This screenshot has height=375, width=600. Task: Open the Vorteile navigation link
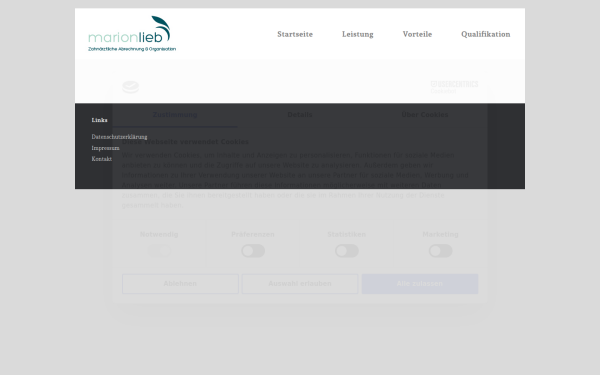[x=417, y=34]
